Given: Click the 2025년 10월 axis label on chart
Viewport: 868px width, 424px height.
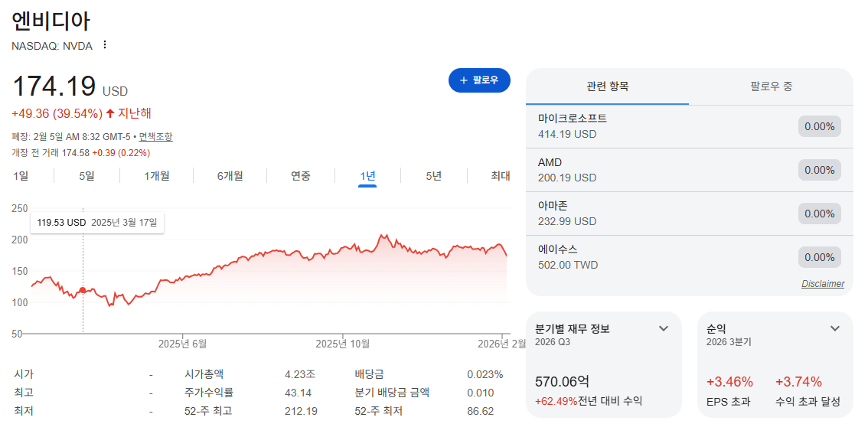Looking at the screenshot, I should click(343, 343).
